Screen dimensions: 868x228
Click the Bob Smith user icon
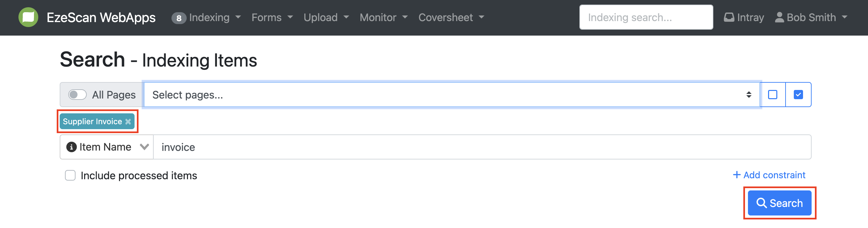(x=779, y=17)
